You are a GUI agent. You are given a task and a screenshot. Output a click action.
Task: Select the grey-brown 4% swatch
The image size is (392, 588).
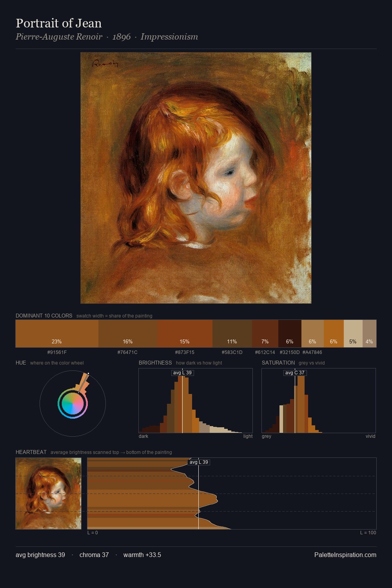[x=369, y=334]
